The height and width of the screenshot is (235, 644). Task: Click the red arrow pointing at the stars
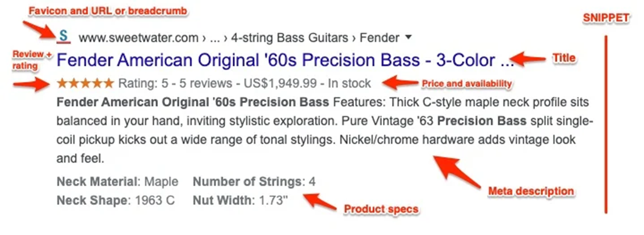pyautogui.click(x=31, y=85)
